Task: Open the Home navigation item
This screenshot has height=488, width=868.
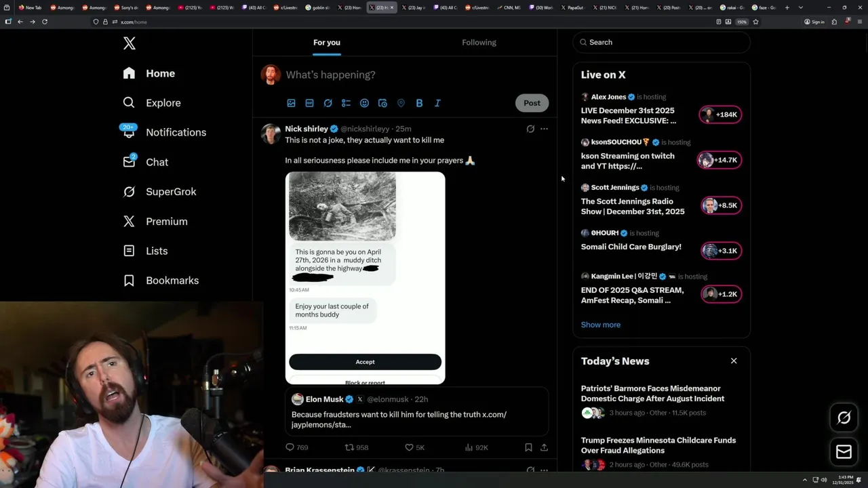Action: (149, 73)
